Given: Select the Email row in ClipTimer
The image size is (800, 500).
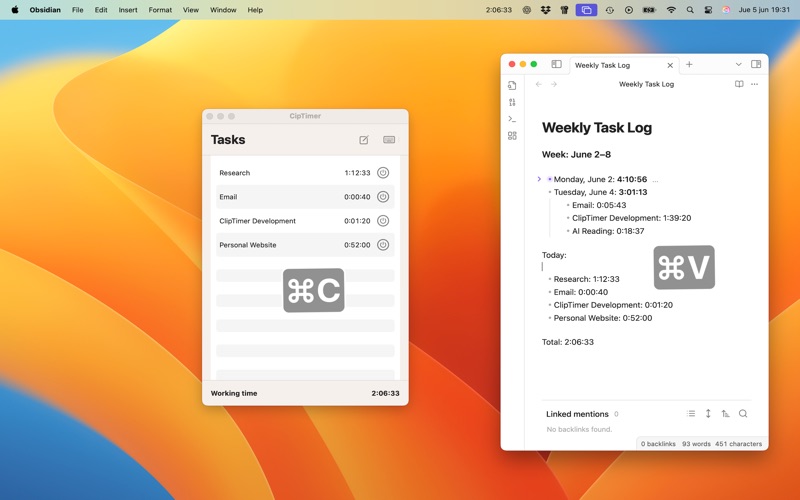Looking at the screenshot, I should tap(305, 197).
